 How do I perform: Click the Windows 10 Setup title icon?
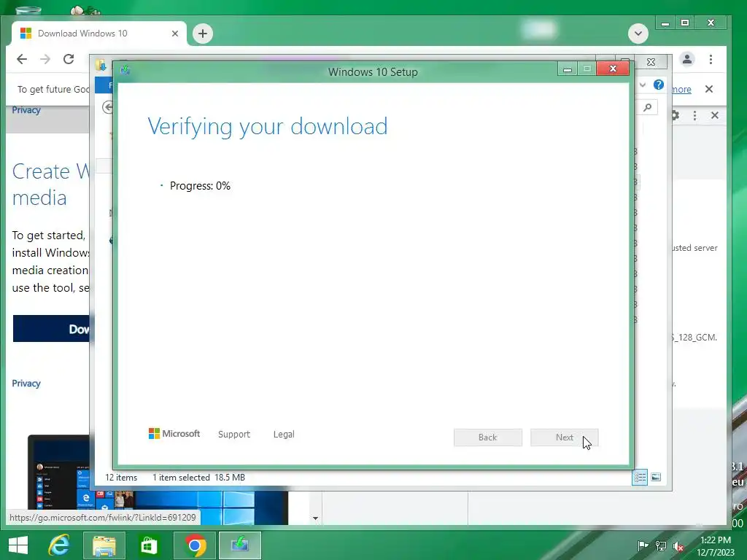click(x=125, y=71)
